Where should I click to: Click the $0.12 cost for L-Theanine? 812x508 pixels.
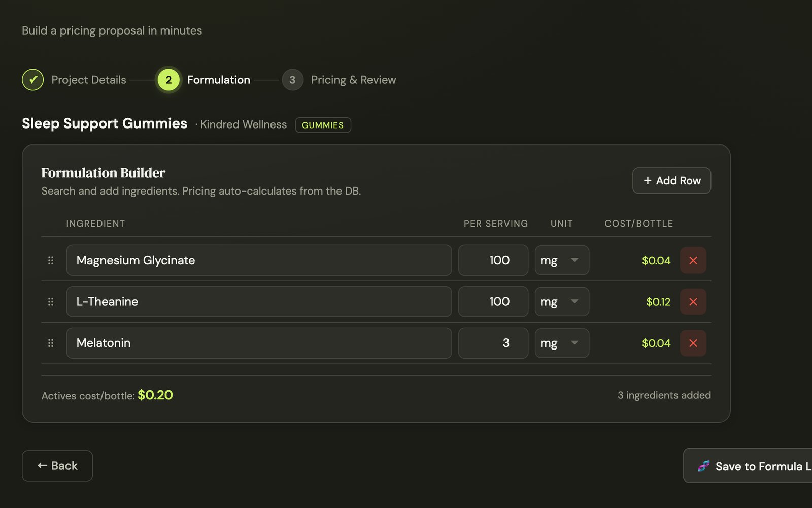pyautogui.click(x=658, y=302)
